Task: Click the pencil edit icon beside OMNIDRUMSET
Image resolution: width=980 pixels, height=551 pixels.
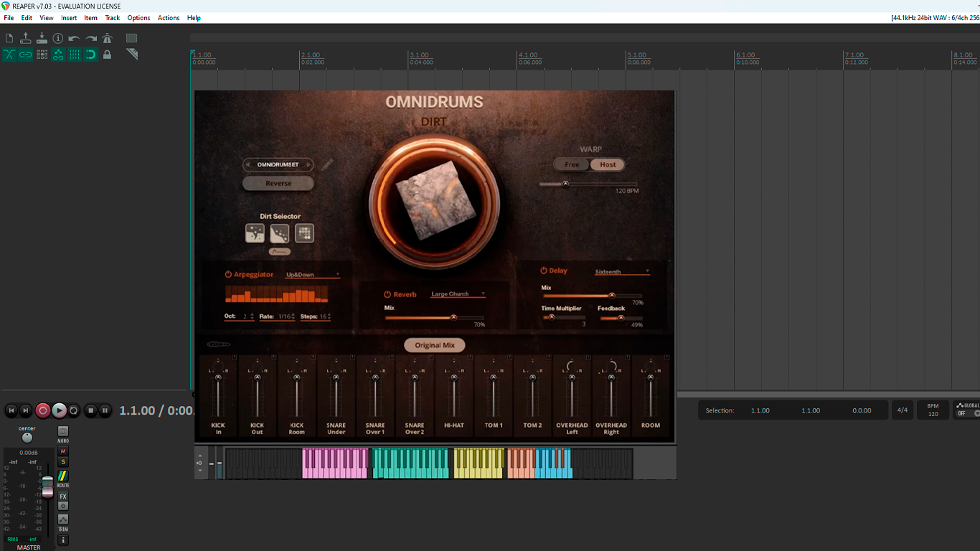Action: click(327, 164)
